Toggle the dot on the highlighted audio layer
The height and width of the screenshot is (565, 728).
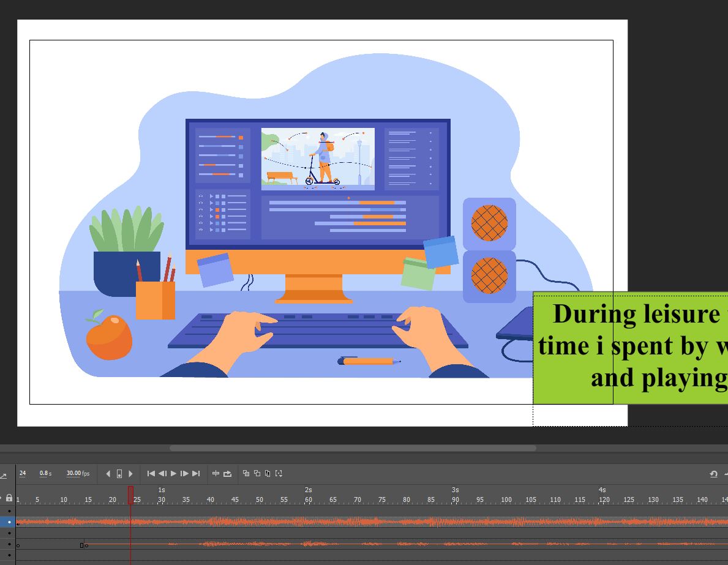(9, 522)
